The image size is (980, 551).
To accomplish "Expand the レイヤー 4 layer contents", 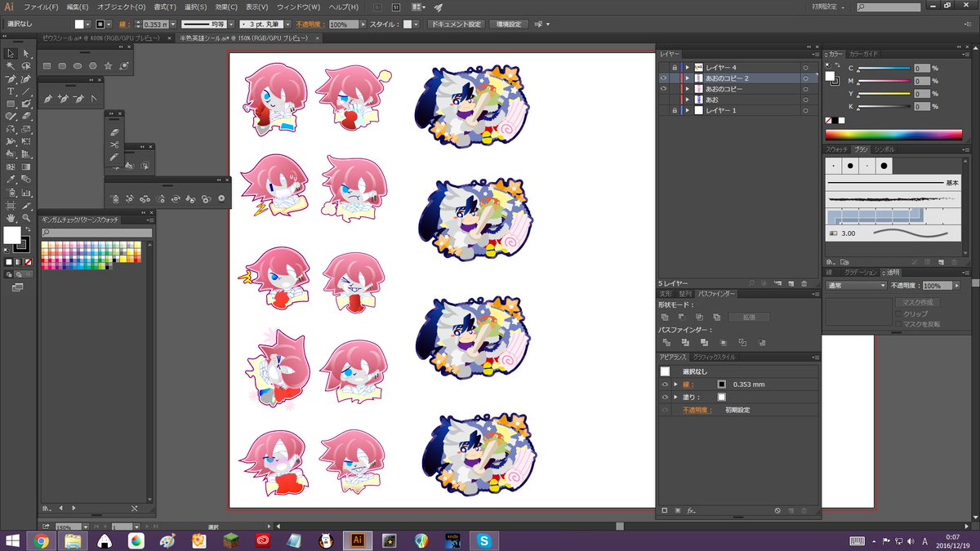I will coord(688,67).
